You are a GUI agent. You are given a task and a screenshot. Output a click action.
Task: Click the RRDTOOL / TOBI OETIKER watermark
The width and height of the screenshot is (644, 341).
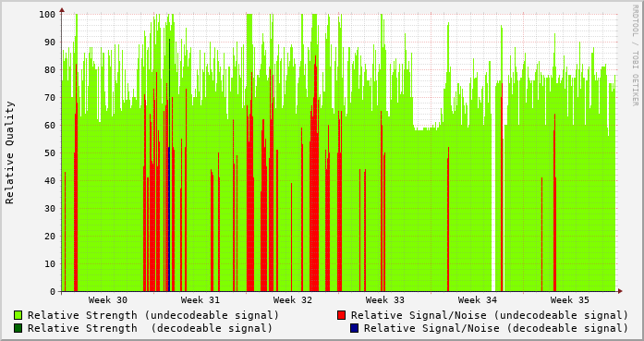coord(635,55)
